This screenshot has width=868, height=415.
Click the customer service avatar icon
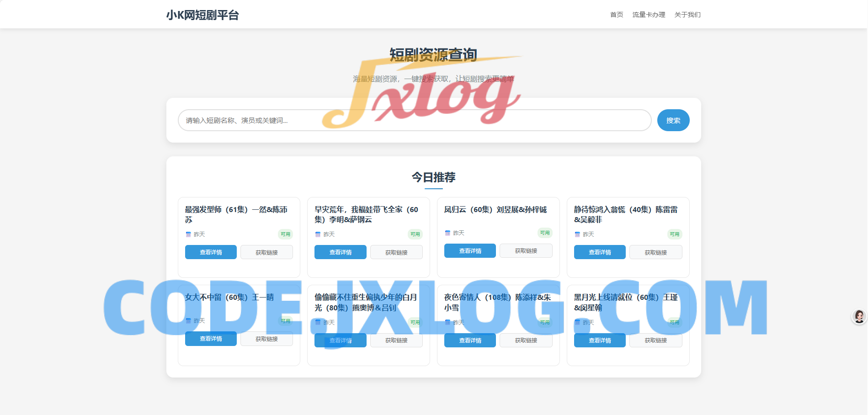pyautogui.click(x=859, y=316)
